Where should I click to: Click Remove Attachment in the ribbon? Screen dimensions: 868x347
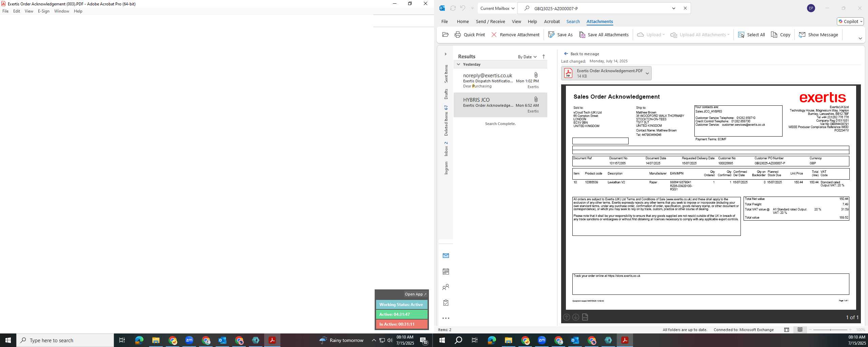pos(515,35)
